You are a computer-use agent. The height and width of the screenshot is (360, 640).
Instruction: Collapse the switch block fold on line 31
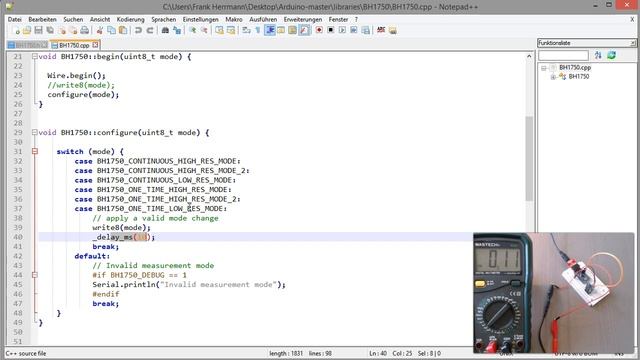[x=35, y=151]
